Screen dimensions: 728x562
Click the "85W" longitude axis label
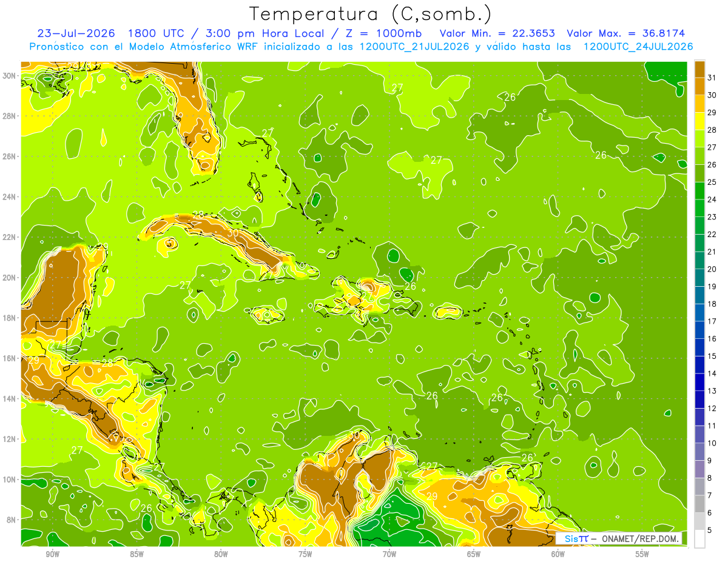click(x=136, y=554)
